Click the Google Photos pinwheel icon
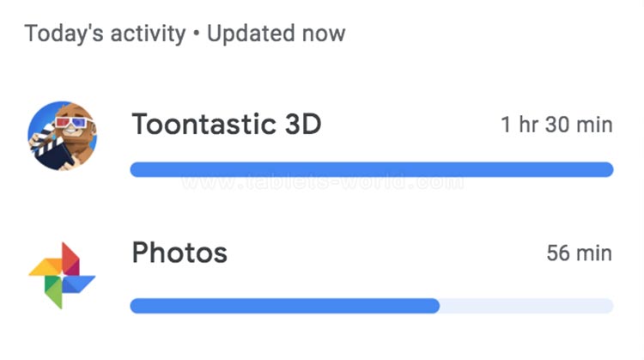Screen dimensions: 644x360 click(x=62, y=275)
